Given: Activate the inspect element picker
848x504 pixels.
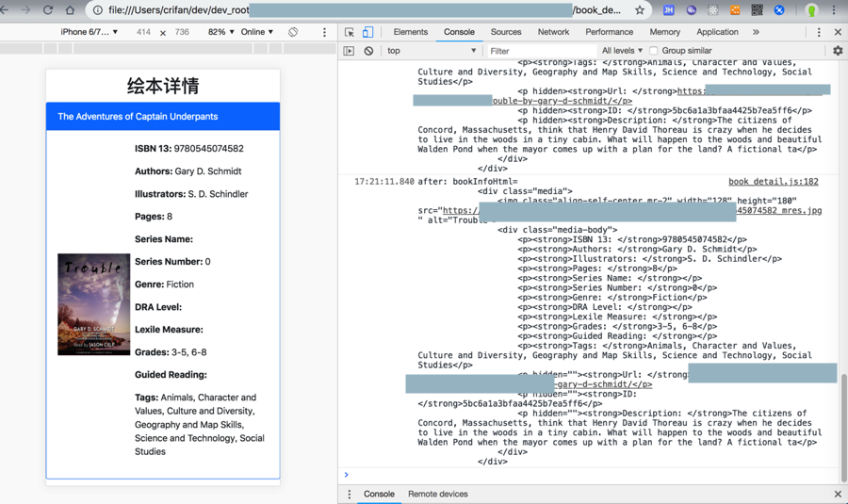Looking at the screenshot, I should [350, 32].
